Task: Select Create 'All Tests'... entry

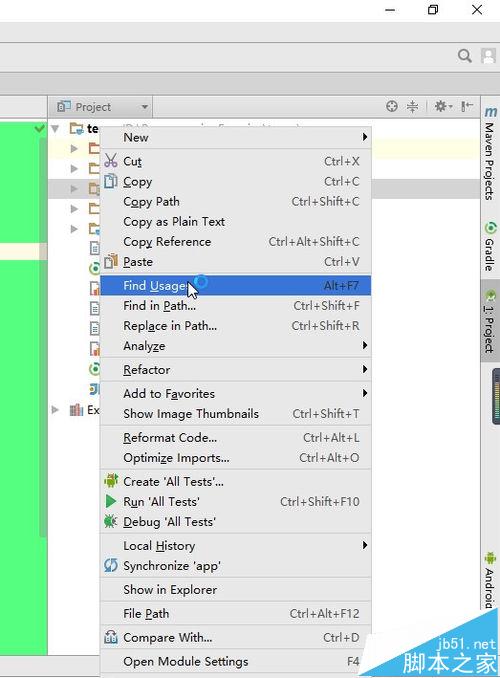Action: point(236,482)
